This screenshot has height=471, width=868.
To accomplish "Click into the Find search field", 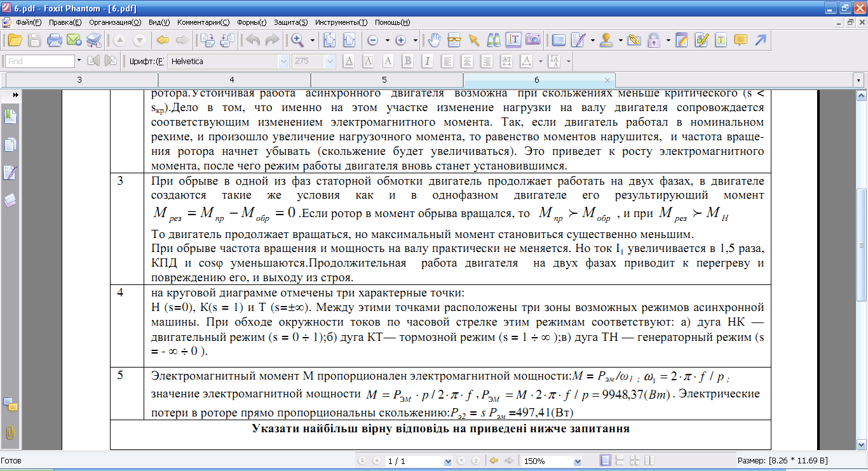I will point(39,62).
